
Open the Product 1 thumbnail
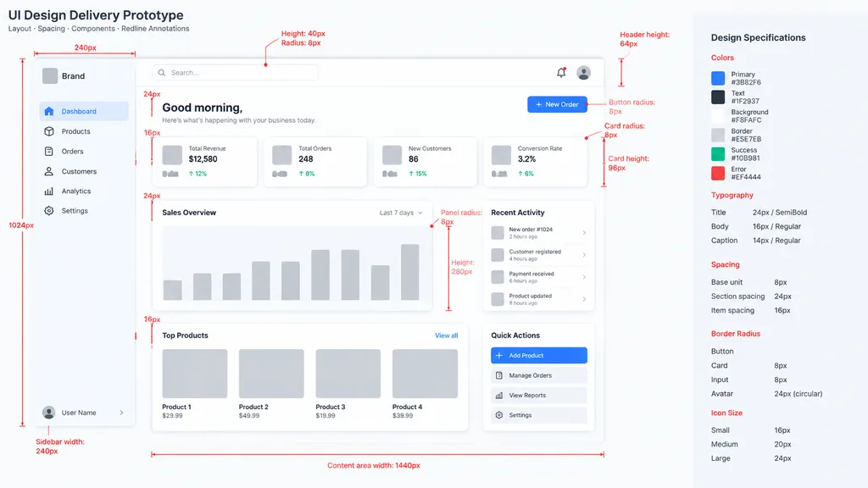[195, 374]
